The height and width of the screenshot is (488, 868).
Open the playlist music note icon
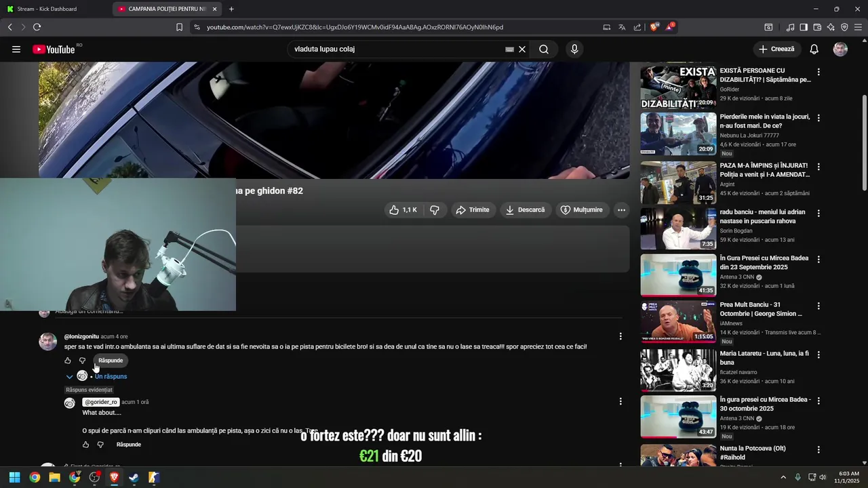click(790, 27)
